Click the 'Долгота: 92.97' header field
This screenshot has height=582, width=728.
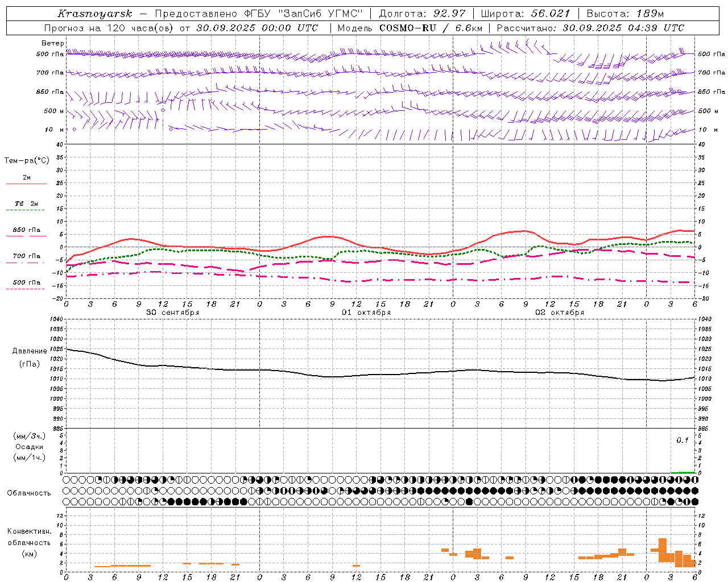click(422, 14)
